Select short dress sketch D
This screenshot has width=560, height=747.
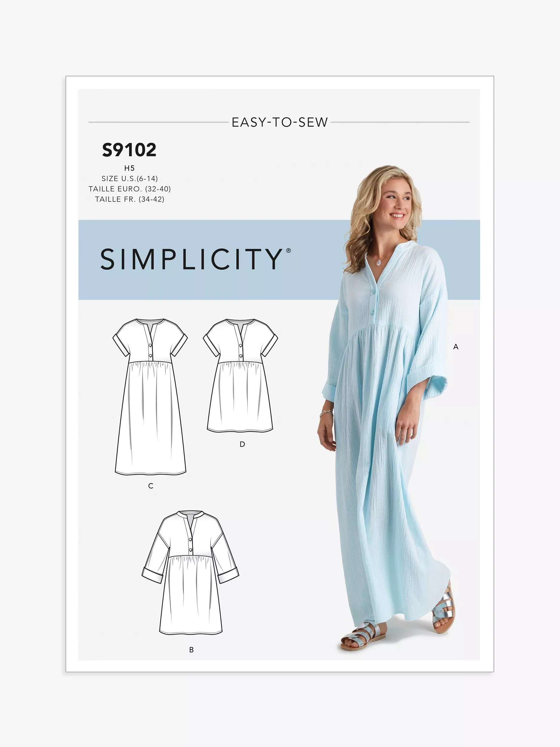click(x=240, y=376)
